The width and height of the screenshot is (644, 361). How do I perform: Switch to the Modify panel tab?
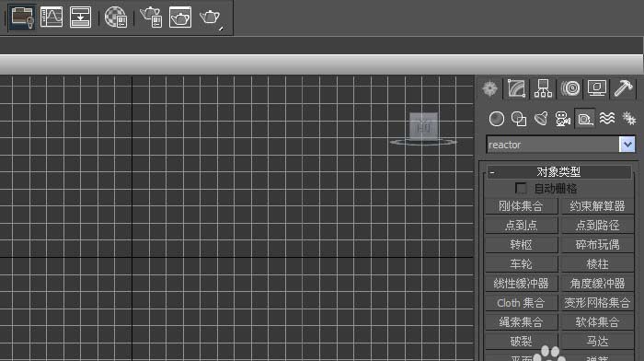tap(517, 88)
